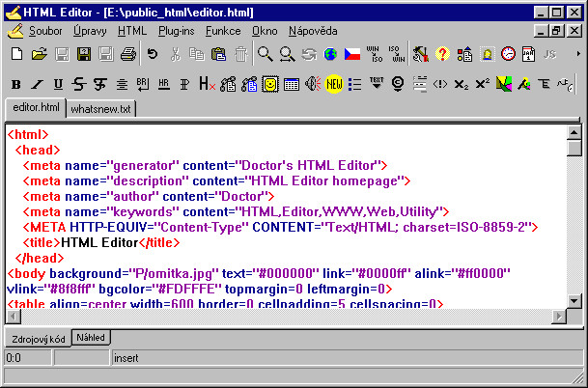Insert a copyright symbol
Screen dimensions: 588x388
398,84
